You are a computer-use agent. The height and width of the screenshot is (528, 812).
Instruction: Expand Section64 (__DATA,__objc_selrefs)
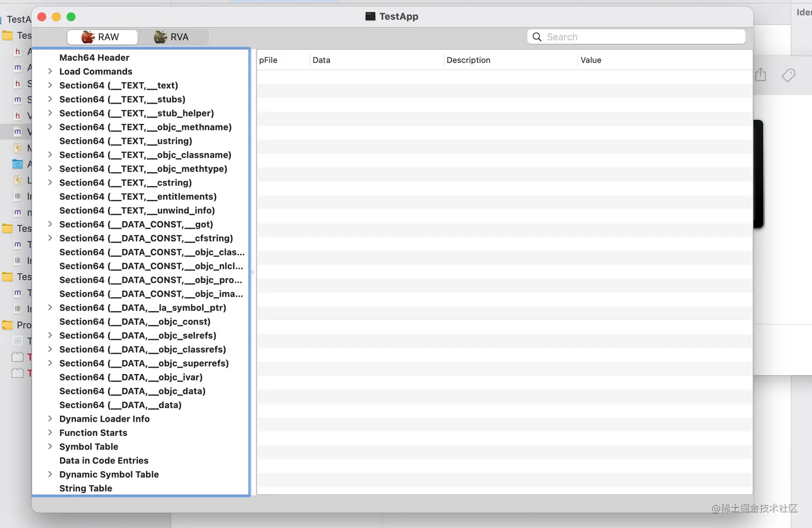point(50,336)
